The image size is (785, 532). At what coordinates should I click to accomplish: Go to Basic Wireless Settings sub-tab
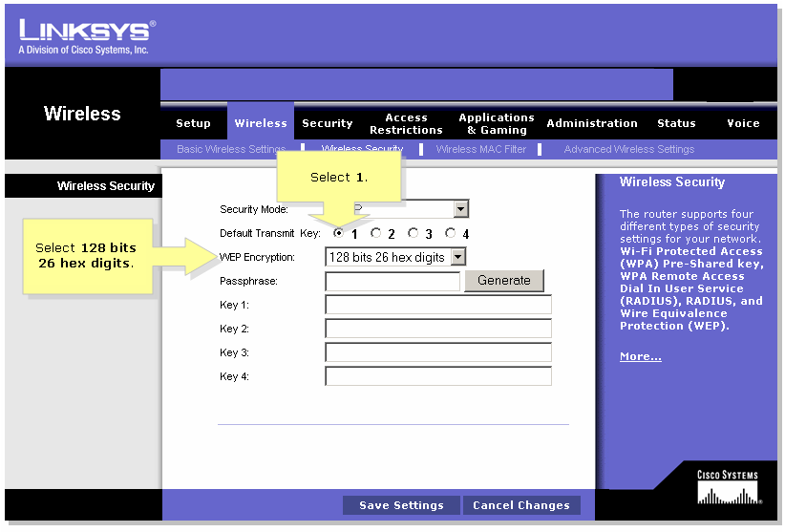tap(231, 149)
